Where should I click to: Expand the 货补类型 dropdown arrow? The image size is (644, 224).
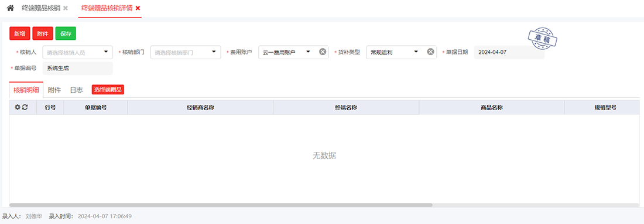point(416,52)
